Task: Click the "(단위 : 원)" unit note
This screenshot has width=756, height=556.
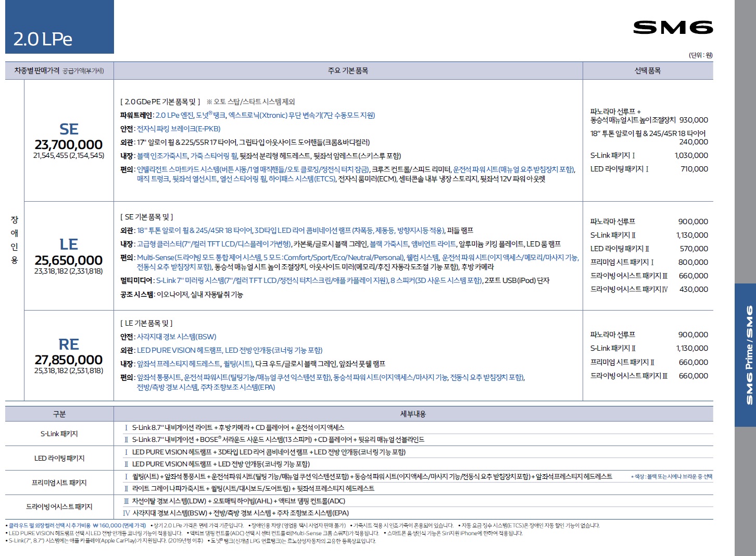Action: 701,55
